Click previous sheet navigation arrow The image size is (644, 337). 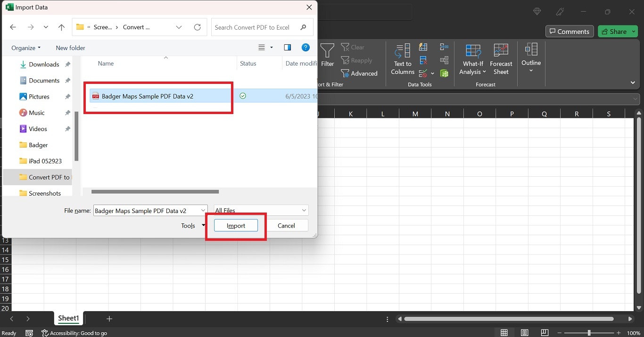tap(12, 319)
